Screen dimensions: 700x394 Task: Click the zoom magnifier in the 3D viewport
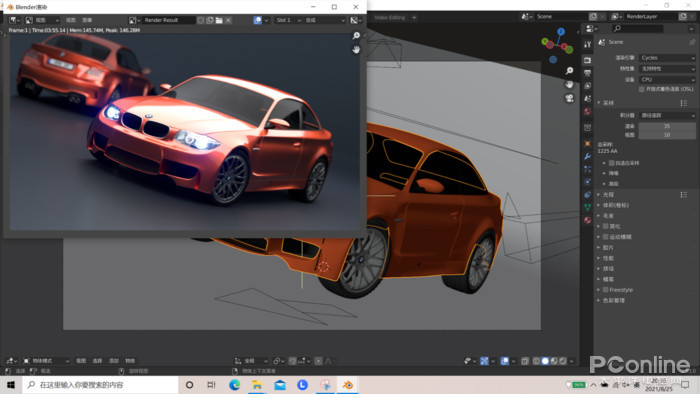569,71
